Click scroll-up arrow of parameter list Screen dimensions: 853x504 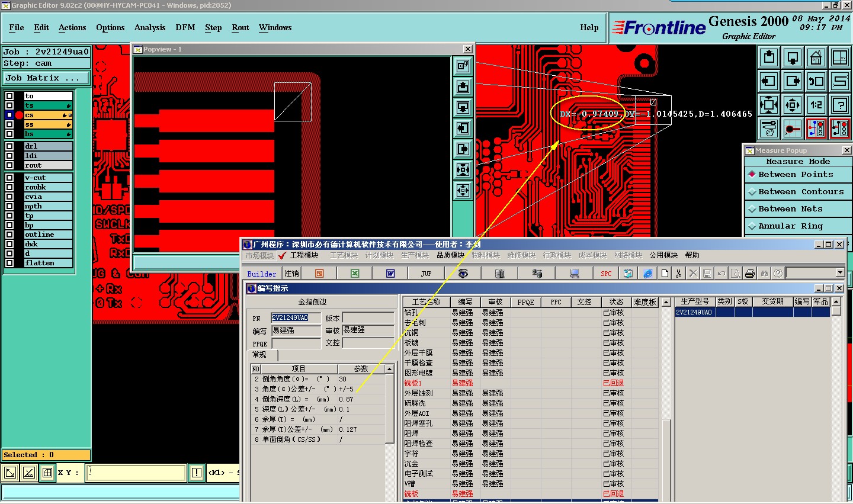(x=390, y=369)
